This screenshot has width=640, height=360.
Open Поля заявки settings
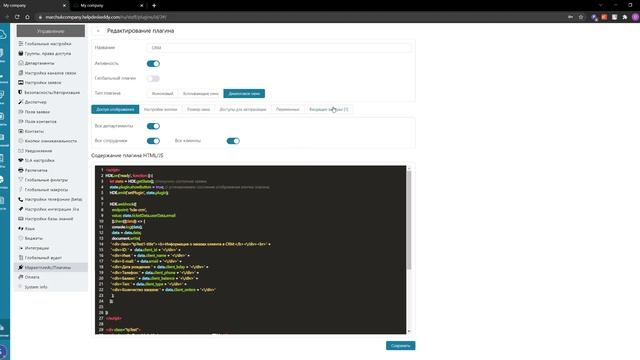(x=37, y=112)
